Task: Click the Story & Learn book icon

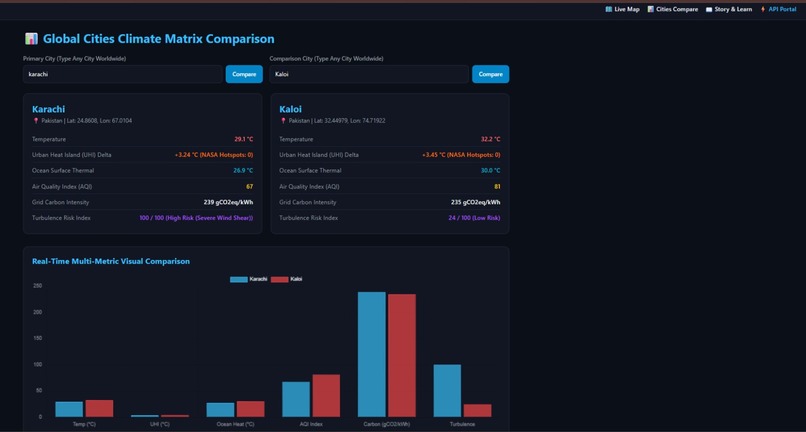Action: coord(709,9)
